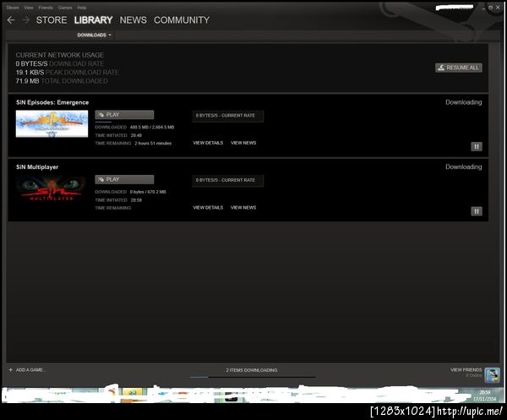
Task: View news for SiN Episodes: Emergence
Action: click(243, 143)
